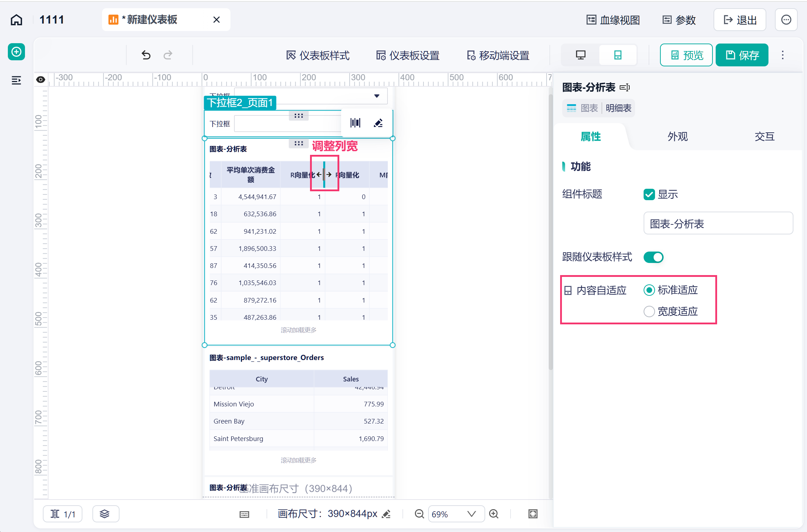Select the 宽度适应 radio option
Viewport: 807px width, 532px height.
click(649, 311)
